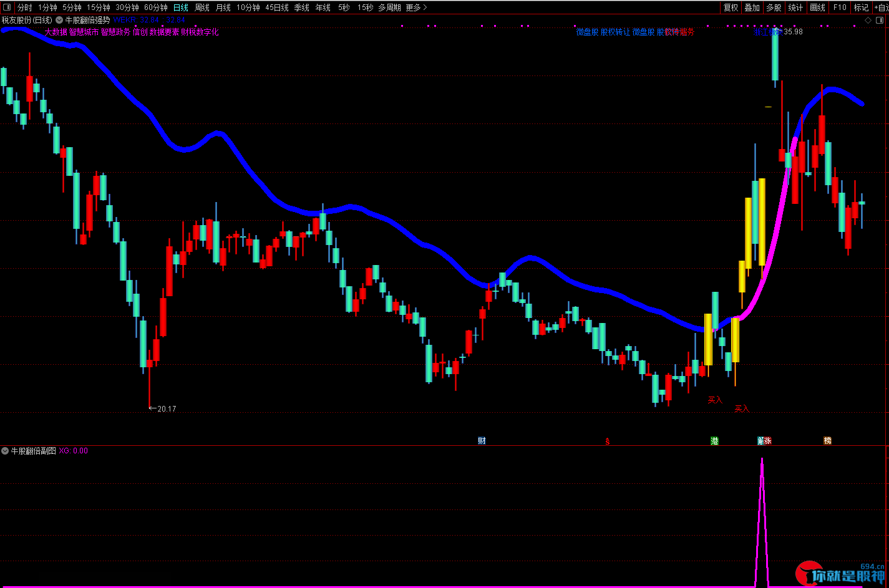Screen dimensions: 889x588
Task: Click the red 涨 marker on the timeline
Action: tap(768, 441)
